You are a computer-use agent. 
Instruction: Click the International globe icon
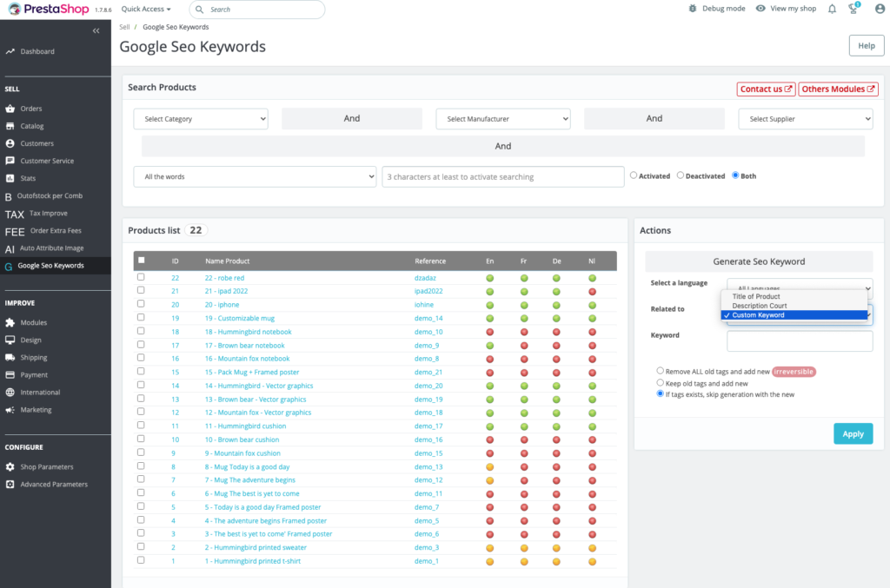pos(10,393)
